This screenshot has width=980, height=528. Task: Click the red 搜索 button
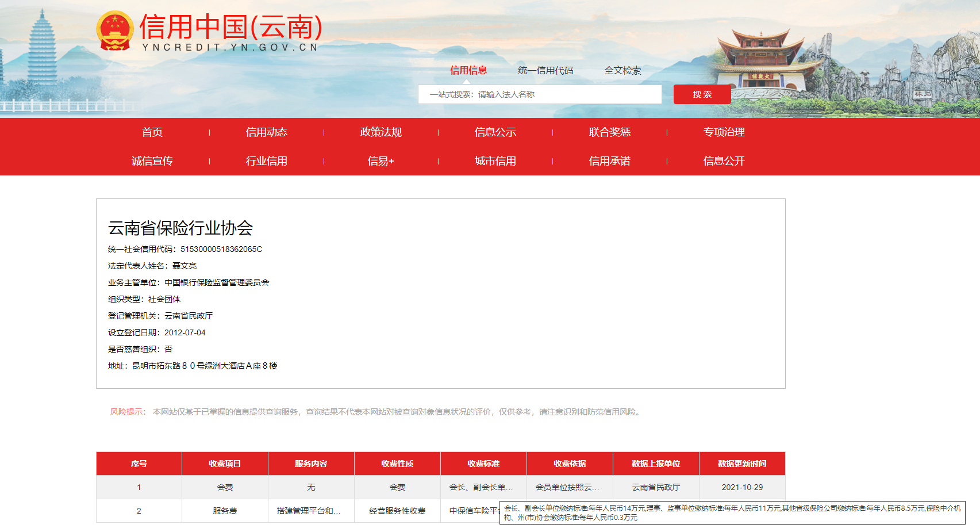702,94
